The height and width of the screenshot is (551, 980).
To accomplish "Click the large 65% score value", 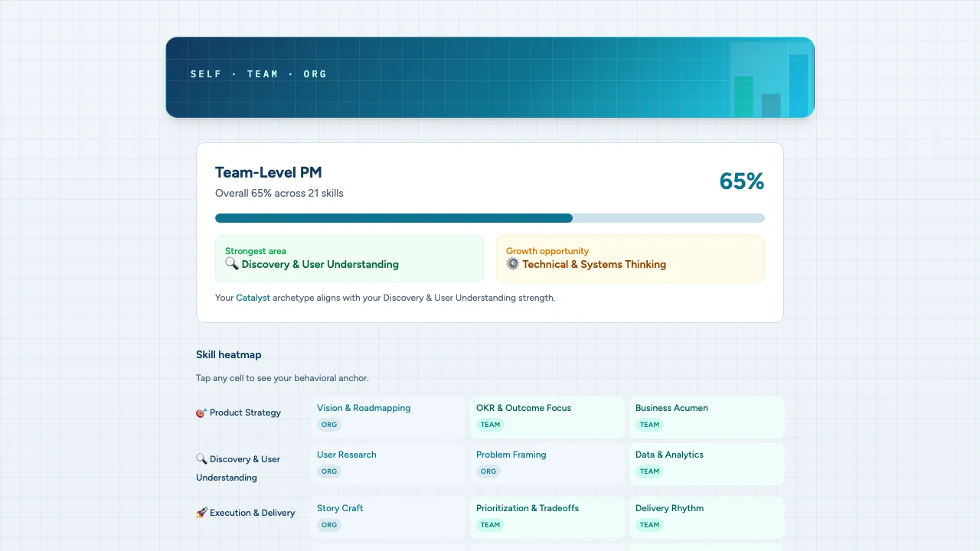I will coord(742,181).
